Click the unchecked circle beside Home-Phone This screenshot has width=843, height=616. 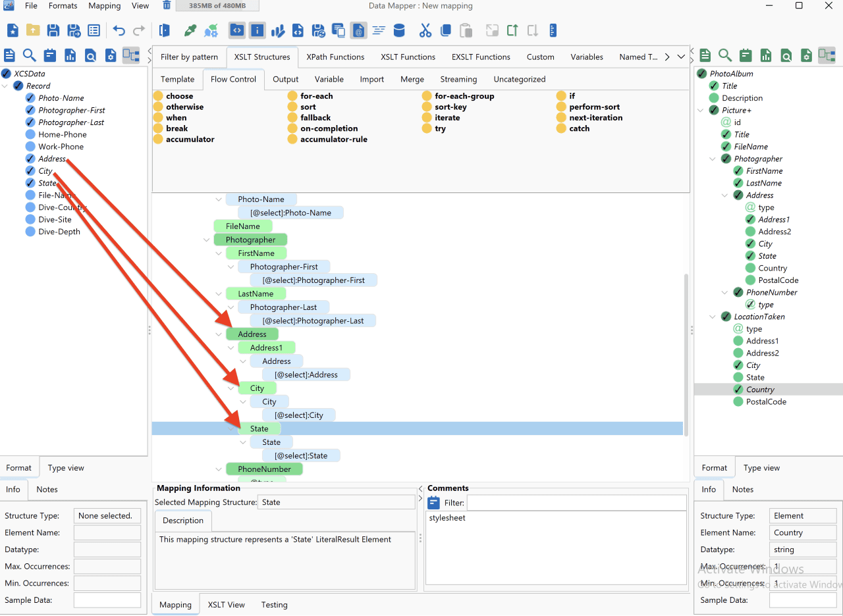click(x=30, y=134)
